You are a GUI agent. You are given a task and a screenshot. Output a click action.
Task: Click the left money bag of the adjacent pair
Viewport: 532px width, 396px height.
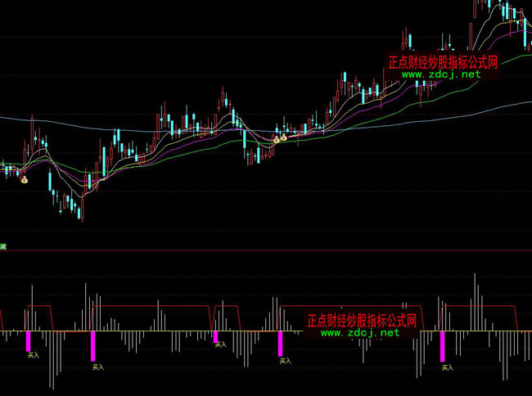(x=277, y=140)
